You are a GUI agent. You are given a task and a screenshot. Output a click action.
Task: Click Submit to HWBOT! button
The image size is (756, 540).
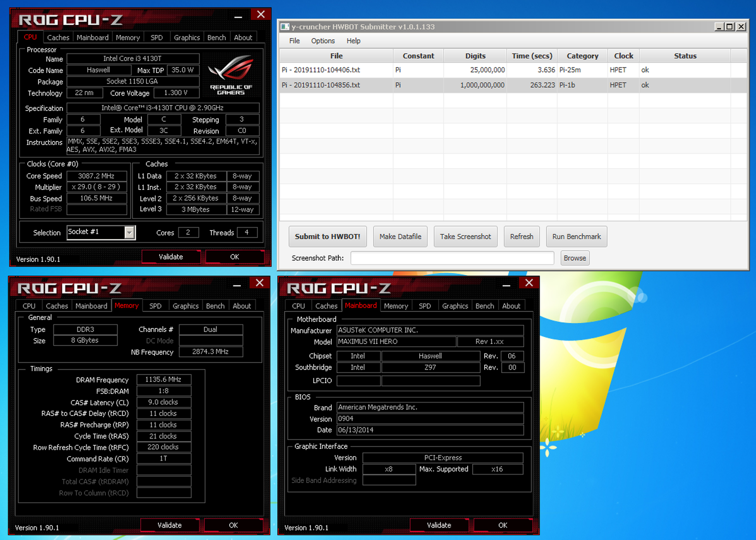328,236
